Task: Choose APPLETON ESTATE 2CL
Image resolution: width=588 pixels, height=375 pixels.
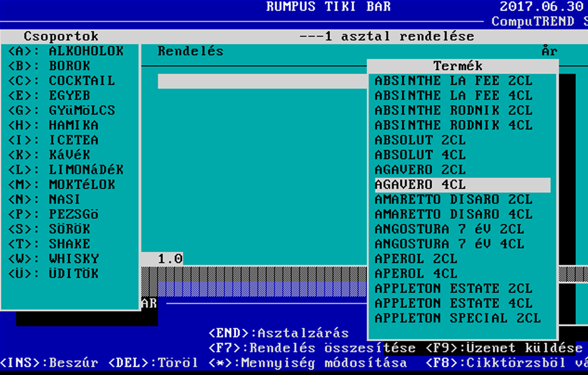Action: coord(454,289)
